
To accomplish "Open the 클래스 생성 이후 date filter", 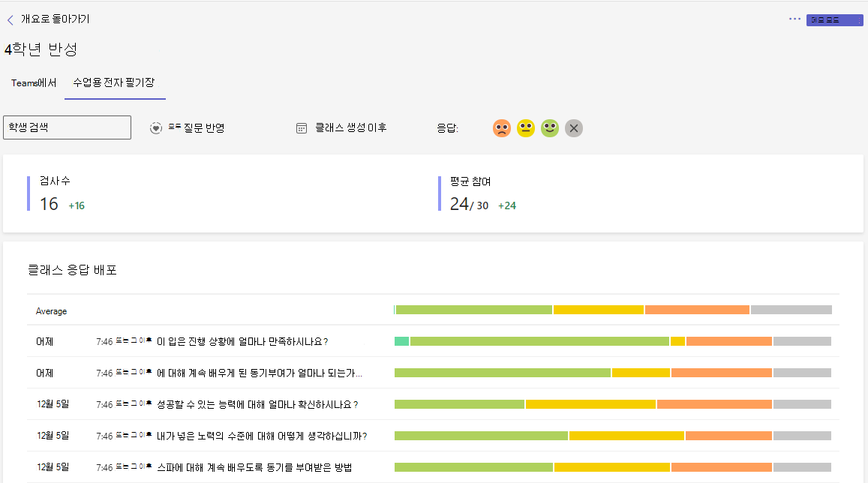I will point(341,127).
